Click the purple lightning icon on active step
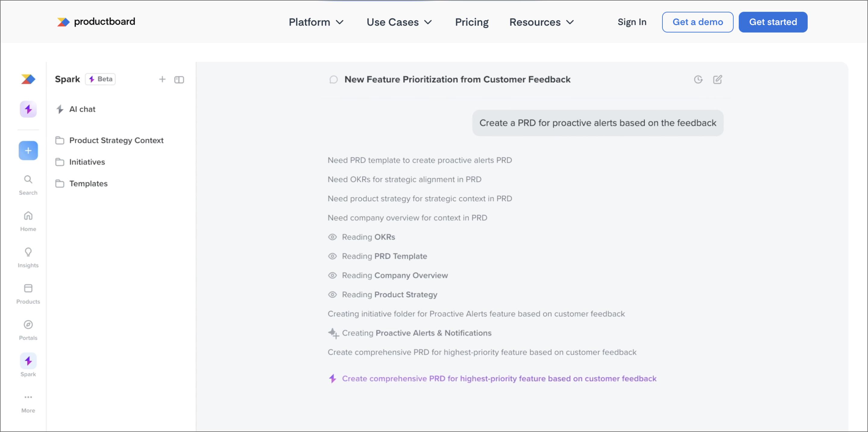 point(332,379)
